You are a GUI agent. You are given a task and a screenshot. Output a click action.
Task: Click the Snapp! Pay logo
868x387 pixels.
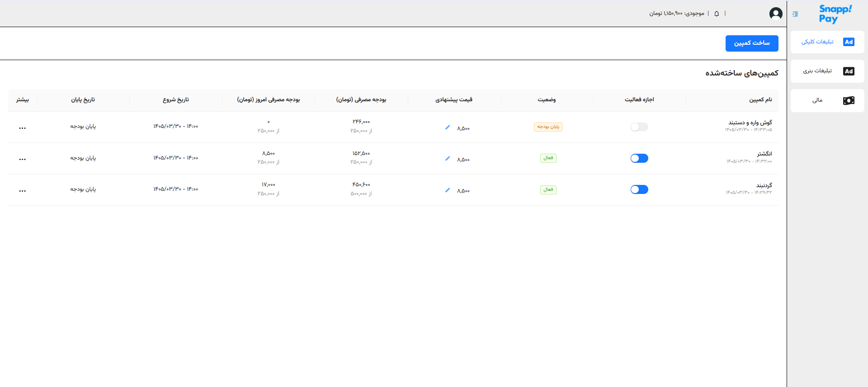point(835,14)
